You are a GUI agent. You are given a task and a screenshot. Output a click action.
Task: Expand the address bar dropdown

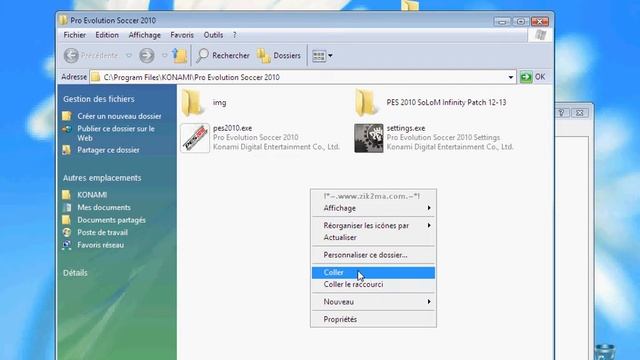(511, 77)
